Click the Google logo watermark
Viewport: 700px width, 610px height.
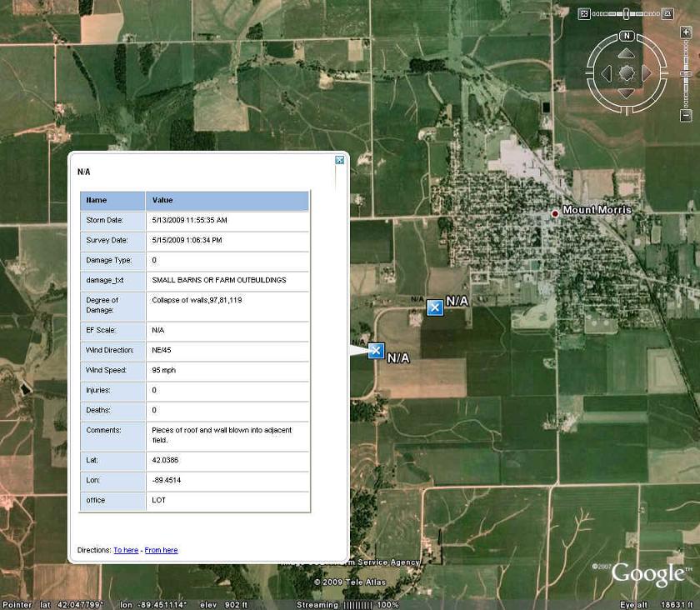(x=647, y=574)
